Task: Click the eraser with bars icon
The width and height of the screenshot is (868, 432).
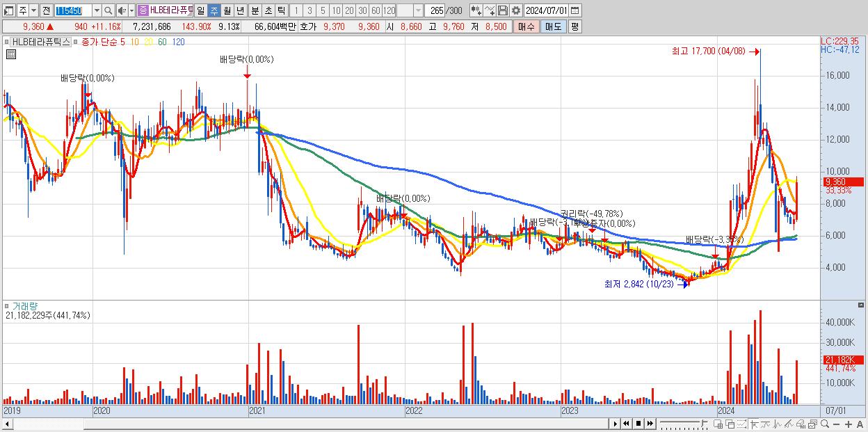Action: pos(801,424)
